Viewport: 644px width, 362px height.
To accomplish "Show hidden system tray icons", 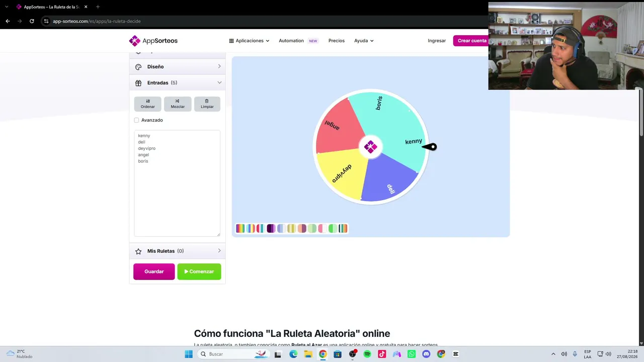I will click(x=553, y=354).
